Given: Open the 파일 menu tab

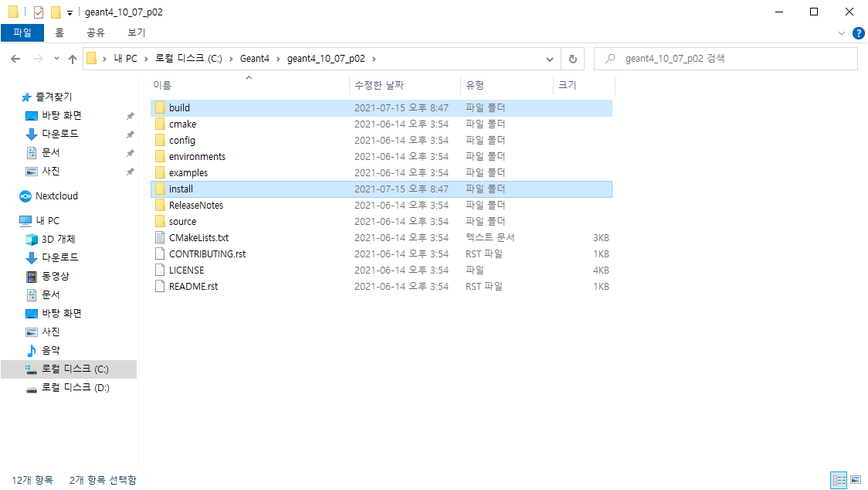Looking at the screenshot, I should click(x=22, y=32).
